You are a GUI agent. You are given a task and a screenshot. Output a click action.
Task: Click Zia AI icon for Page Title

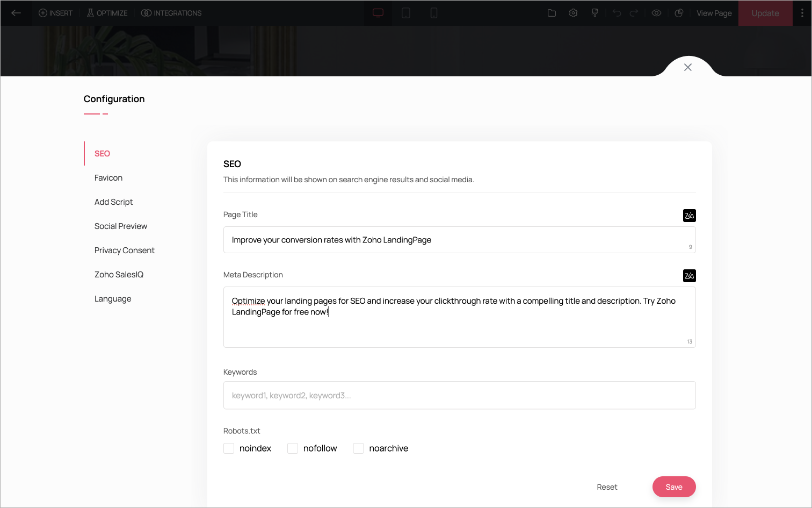(690, 216)
